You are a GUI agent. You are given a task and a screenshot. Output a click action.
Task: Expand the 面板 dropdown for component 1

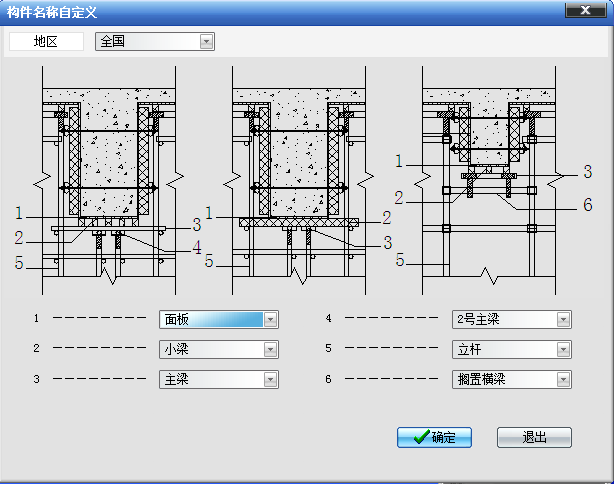click(x=270, y=319)
